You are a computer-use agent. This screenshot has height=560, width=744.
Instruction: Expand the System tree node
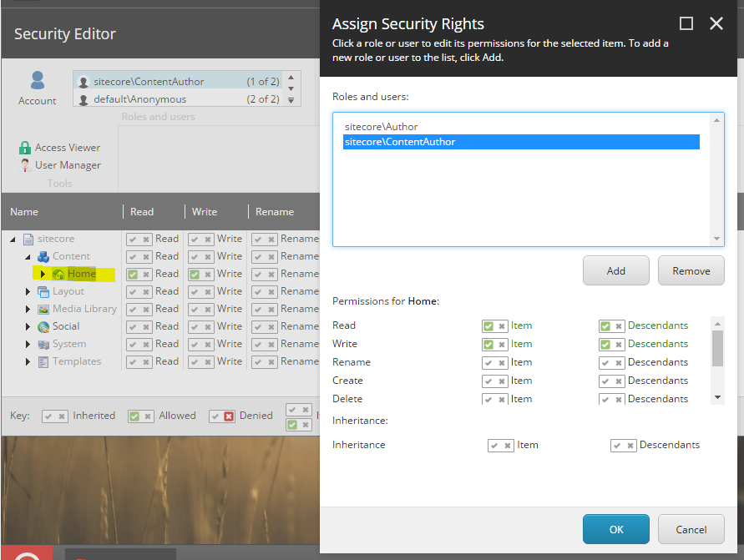28,344
